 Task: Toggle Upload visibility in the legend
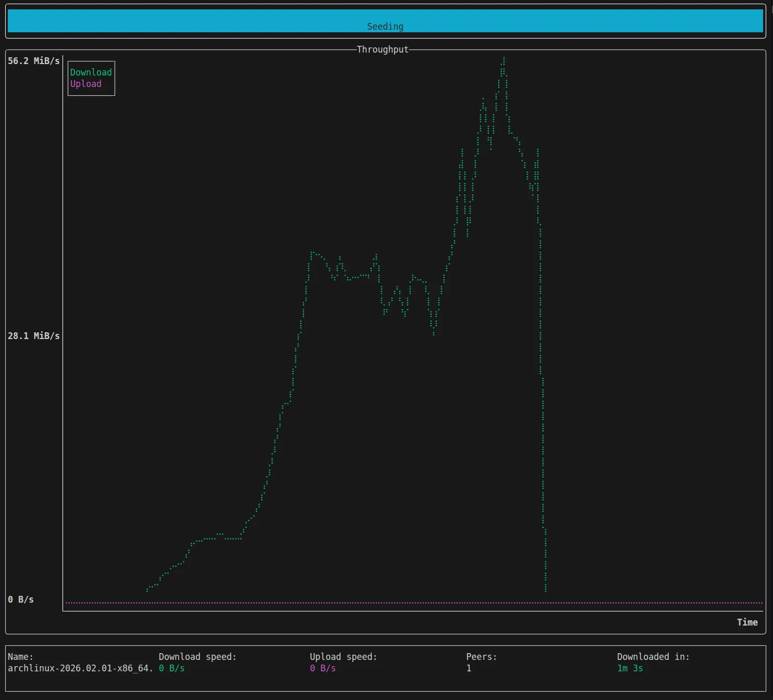tap(85, 83)
